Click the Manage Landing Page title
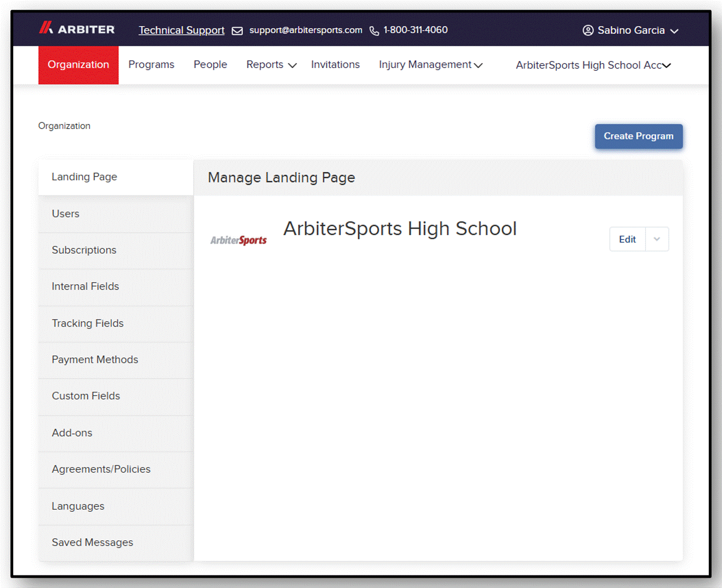The image size is (722, 588). [x=281, y=177]
